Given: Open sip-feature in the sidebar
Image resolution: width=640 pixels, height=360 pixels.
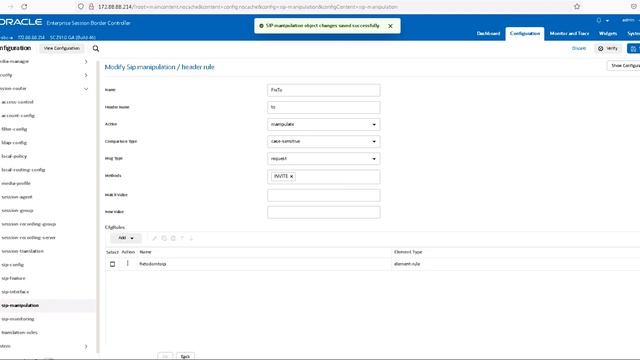Looking at the screenshot, I should [13, 278].
